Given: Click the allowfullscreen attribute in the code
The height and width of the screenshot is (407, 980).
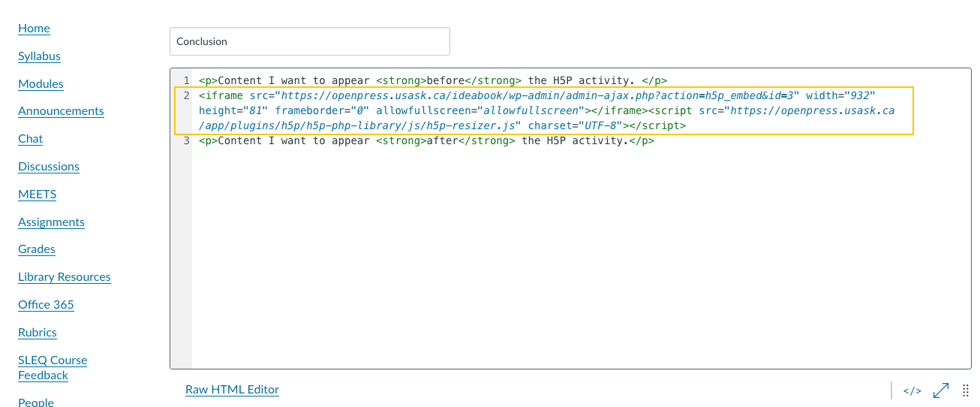Looking at the screenshot, I should coord(480,110).
